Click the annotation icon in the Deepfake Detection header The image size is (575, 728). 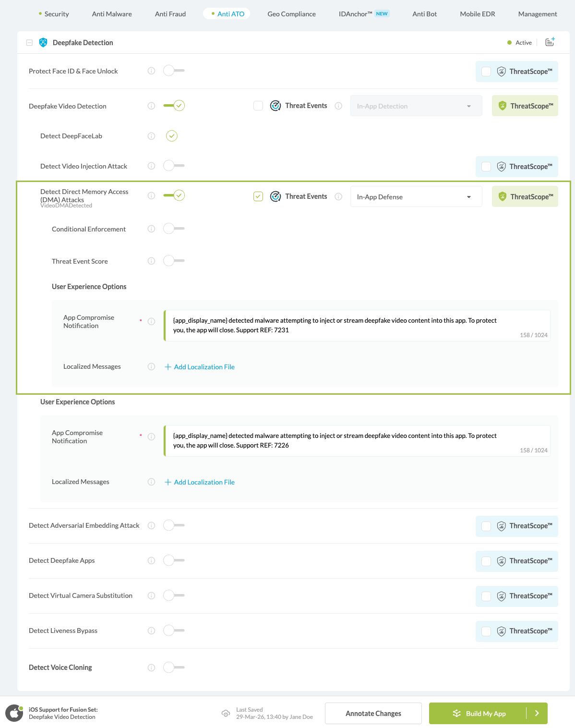pos(549,42)
